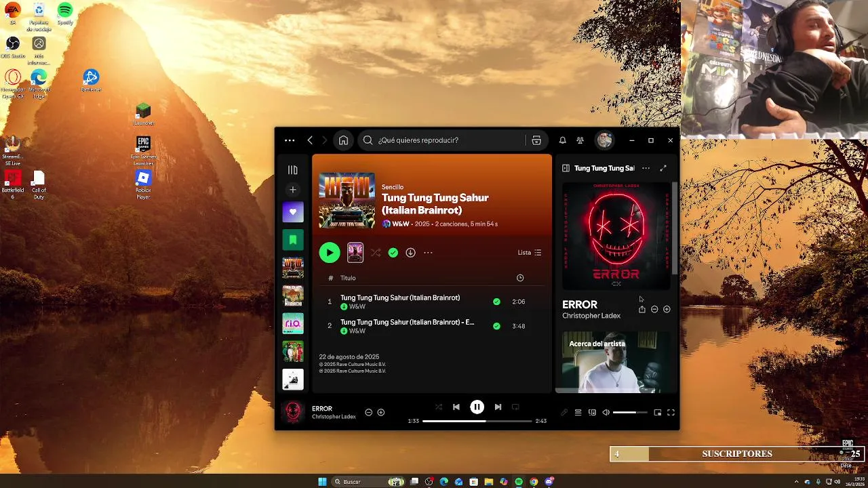Image resolution: width=868 pixels, height=488 pixels.
Task: Open the mini player
Action: pos(657,412)
